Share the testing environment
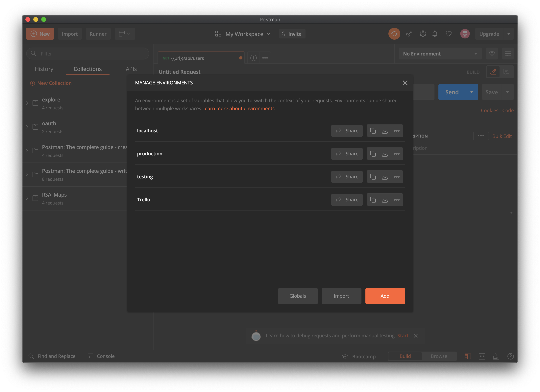The image size is (540, 392). click(347, 177)
